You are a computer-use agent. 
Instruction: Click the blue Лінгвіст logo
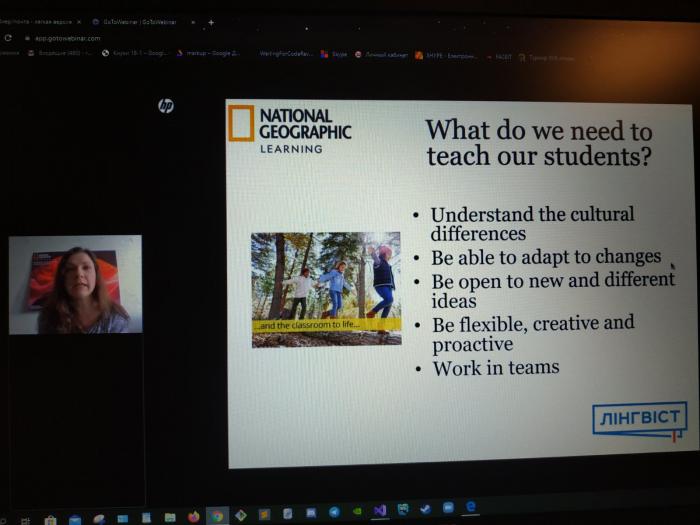(x=639, y=419)
